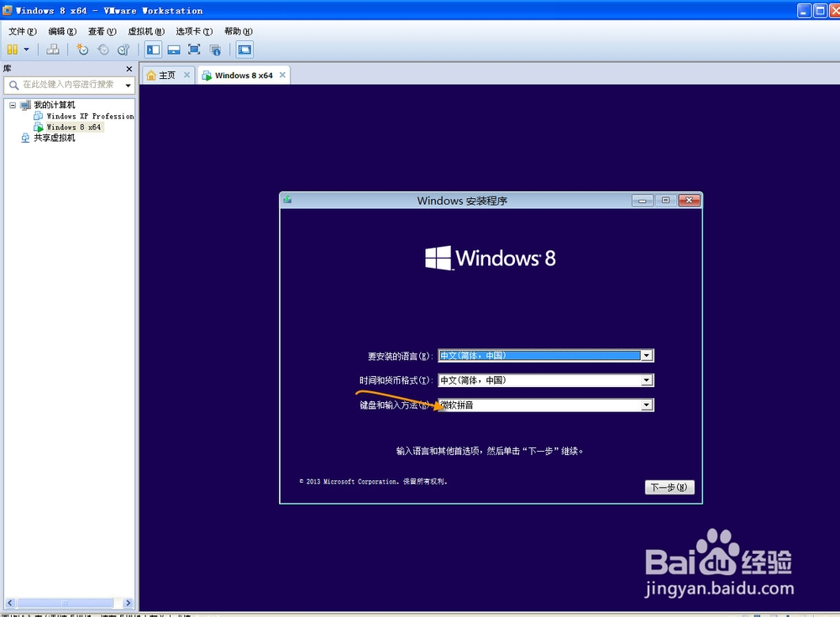This screenshot has height=617, width=840.
Task: Open the 键盘和输入方法 dropdown
Action: pos(647,405)
